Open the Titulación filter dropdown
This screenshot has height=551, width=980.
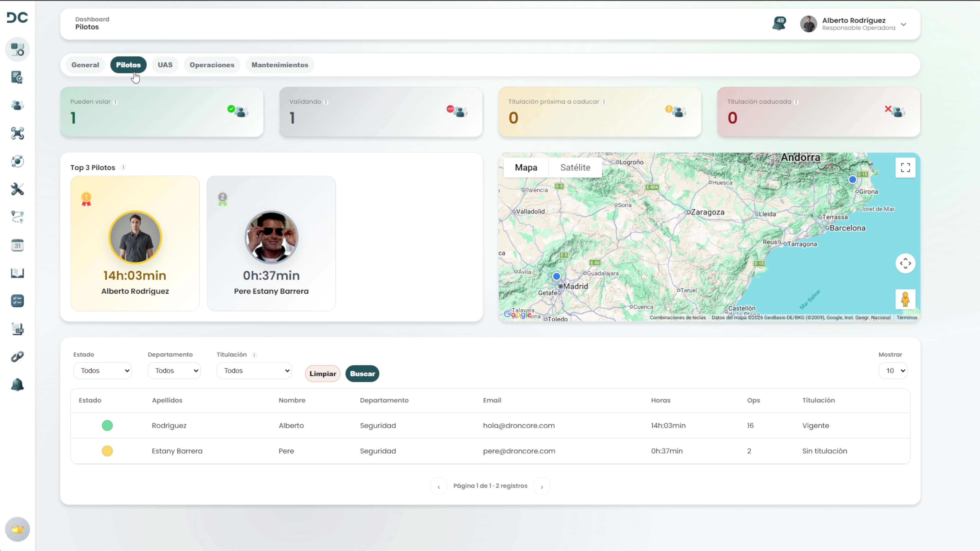click(254, 371)
